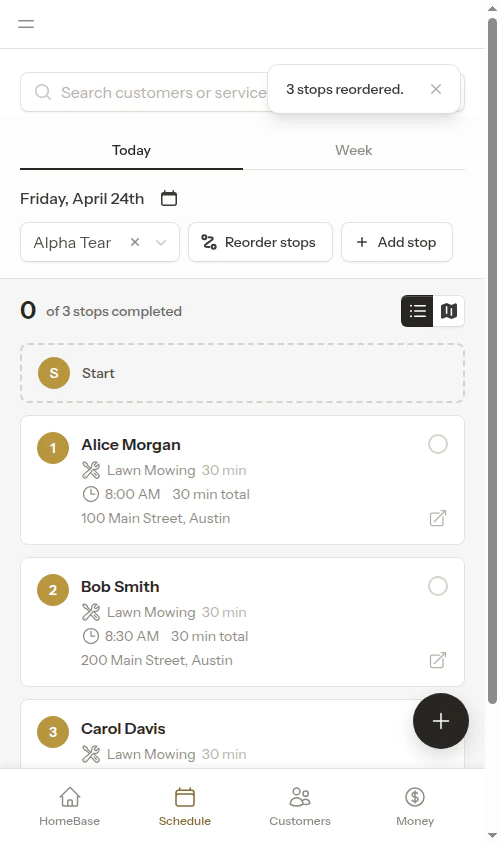Switch to the Today tab
Viewport: 500px width, 845px height.
pyautogui.click(x=131, y=150)
